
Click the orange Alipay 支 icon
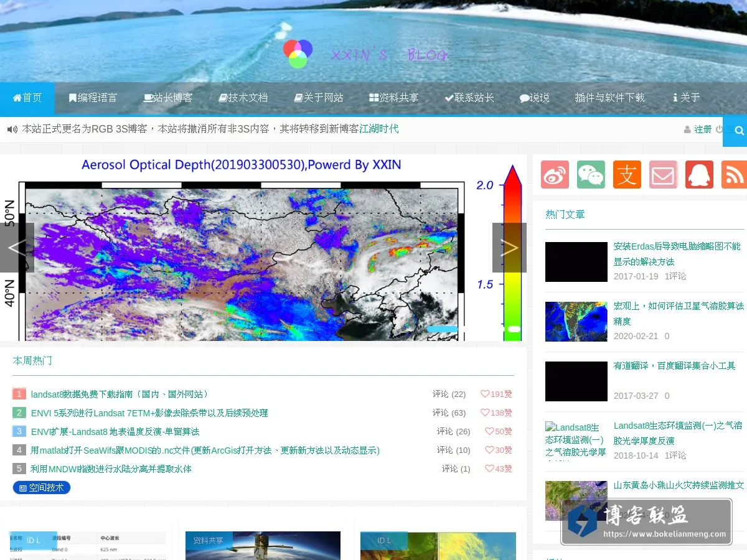pos(627,174)
